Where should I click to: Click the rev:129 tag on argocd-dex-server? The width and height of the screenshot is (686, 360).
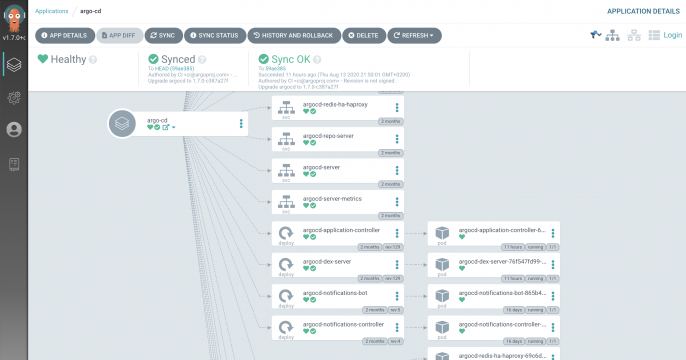(x=393, y=279)
